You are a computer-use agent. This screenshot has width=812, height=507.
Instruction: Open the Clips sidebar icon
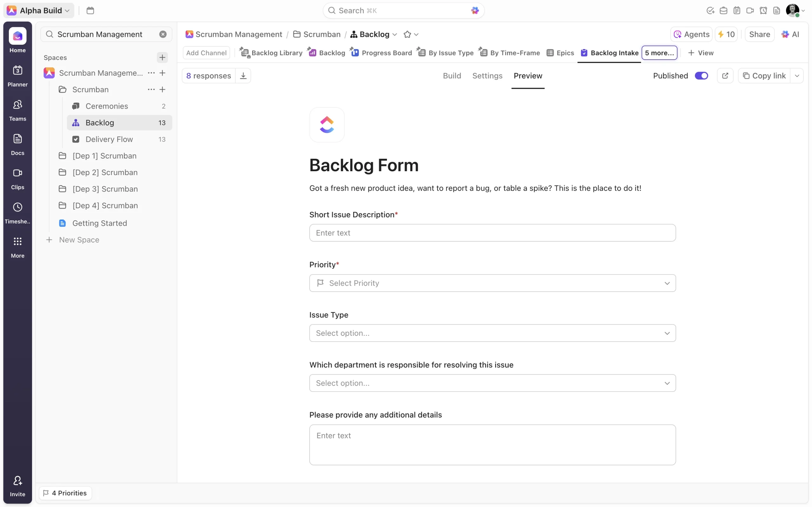(x=17, y=179)
